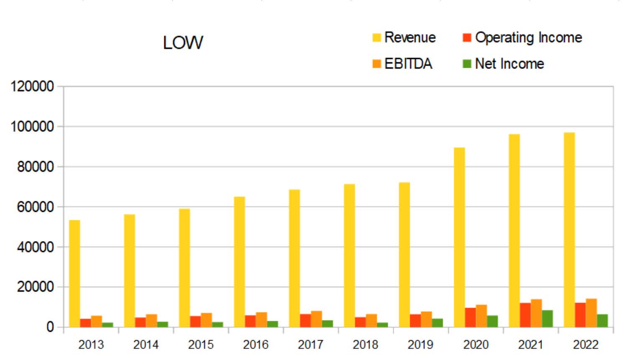Click the 2021 Revenue bar
This screenshot has width=628, height=364.
click(514, 230)
